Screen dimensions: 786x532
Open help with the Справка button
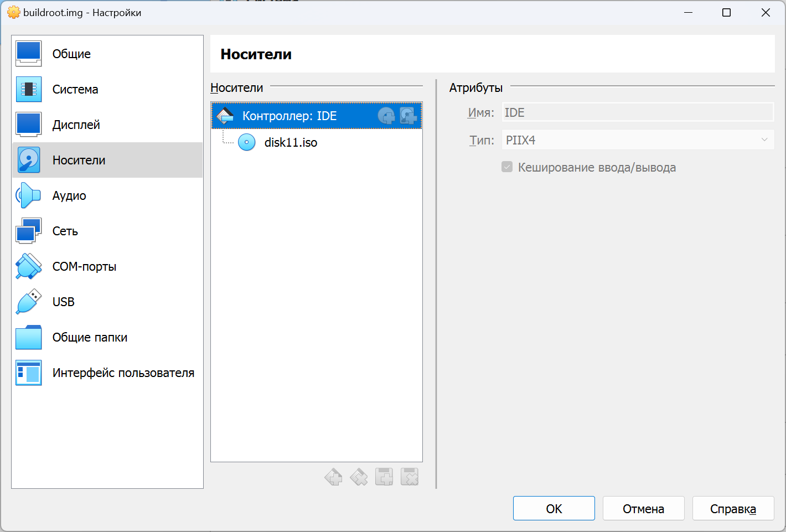click(x=733, y=509)
